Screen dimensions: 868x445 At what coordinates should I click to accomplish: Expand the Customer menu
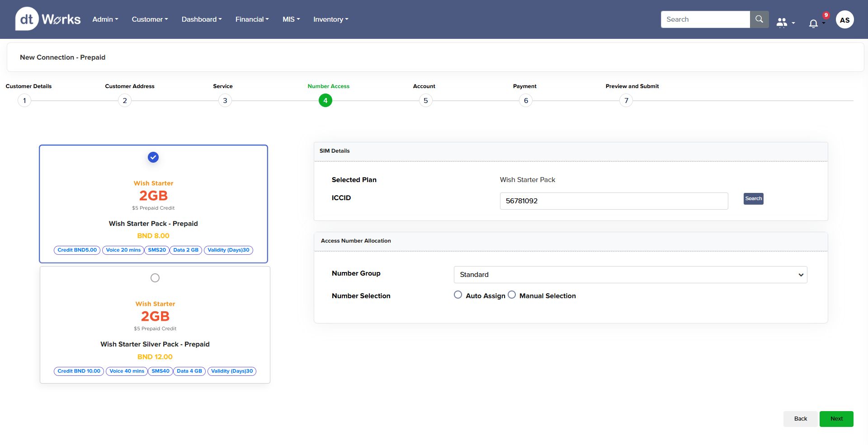pyautogui.click(x=150, y=19)
